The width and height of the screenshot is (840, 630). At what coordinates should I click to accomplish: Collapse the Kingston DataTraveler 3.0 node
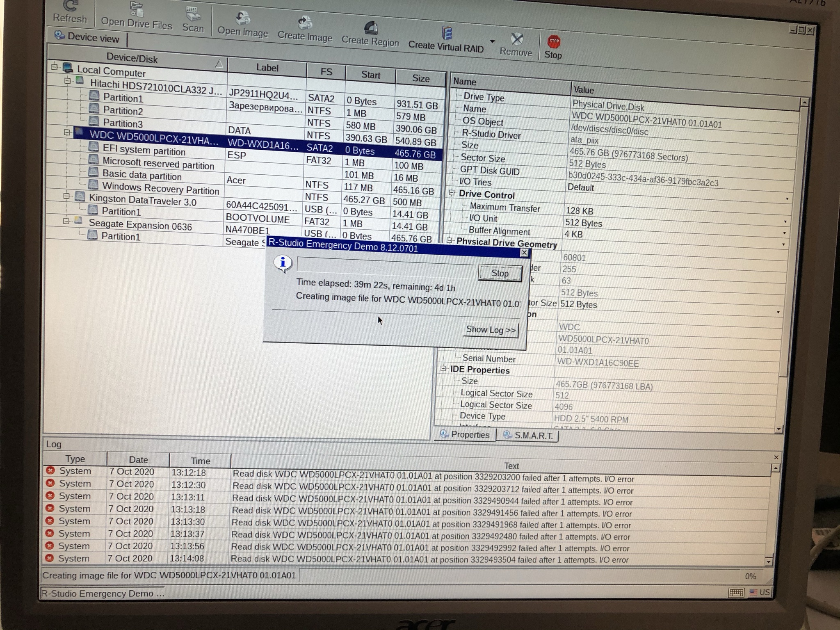[x=66, y=196]
